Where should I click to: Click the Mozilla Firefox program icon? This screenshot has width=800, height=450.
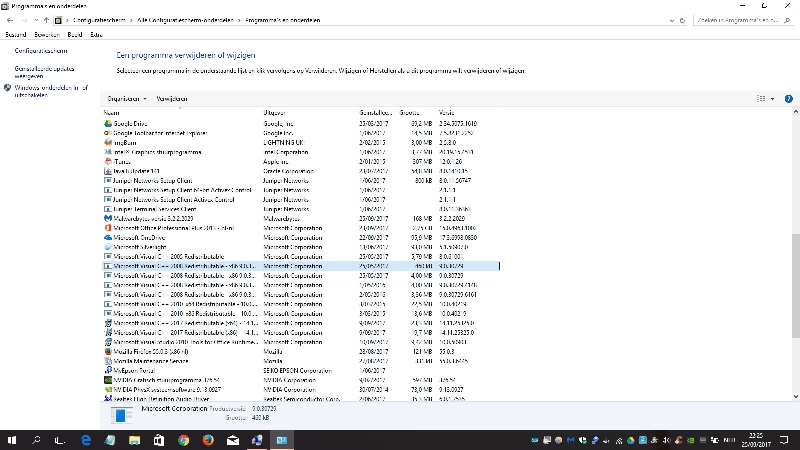tap(108, 351)
